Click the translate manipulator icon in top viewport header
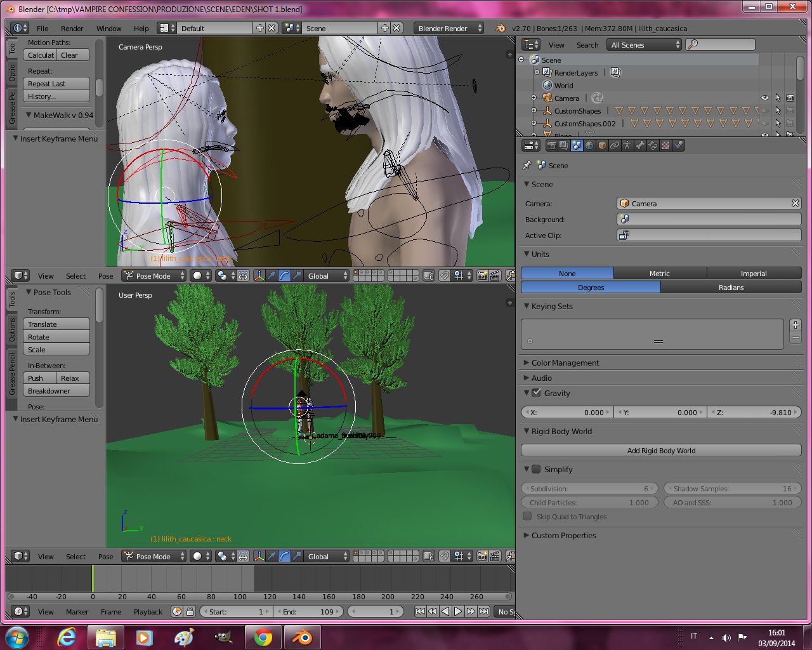The image size is (812, 650). coord(272,275)
